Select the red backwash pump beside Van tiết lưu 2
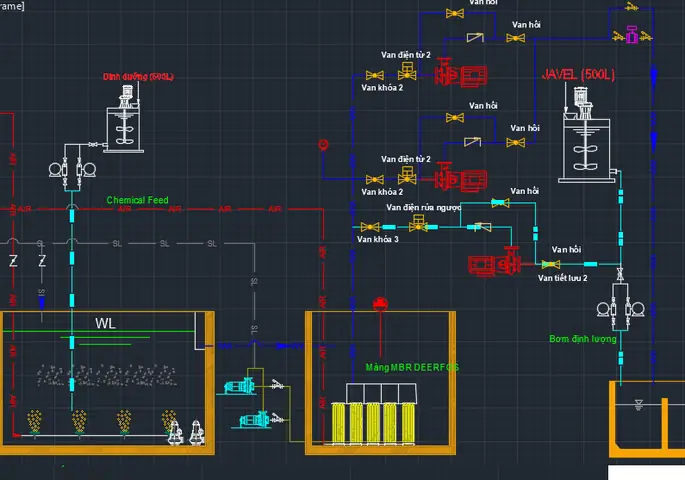685x480 pixels. pos(494,262)
